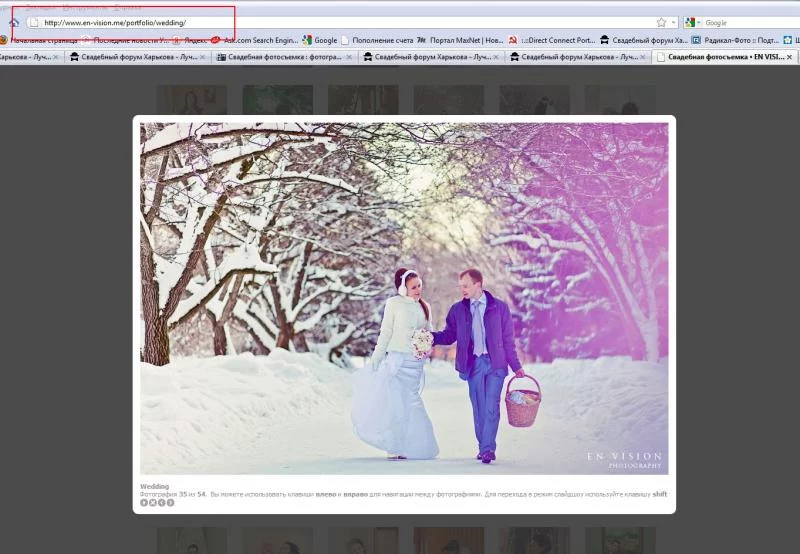Show previous photo via lightbox left-arrow icon
The height and width of the screenshot is (554, 800).
pyautogui.click(x=162, y=502)
